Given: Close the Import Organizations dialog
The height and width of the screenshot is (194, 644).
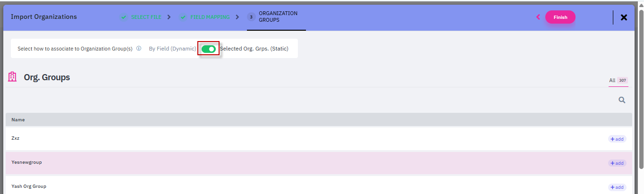Looking at the screenshot, I should pyautogui.click(x=624, y=17).
